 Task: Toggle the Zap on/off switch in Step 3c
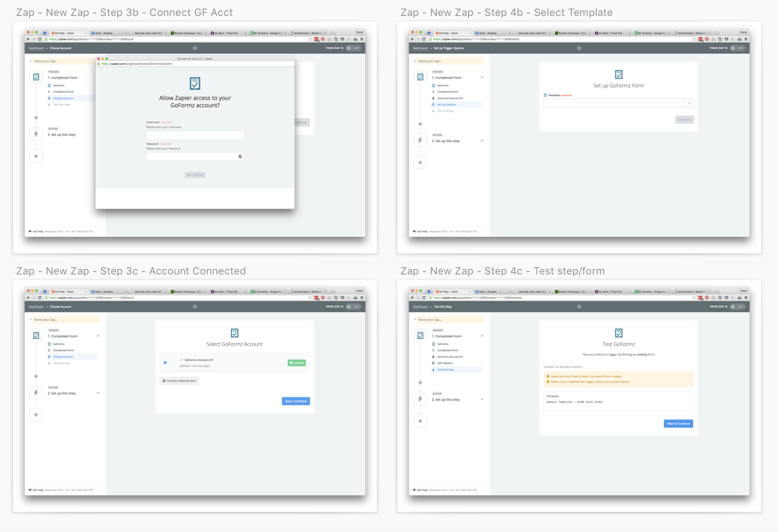tap(353, 307)
